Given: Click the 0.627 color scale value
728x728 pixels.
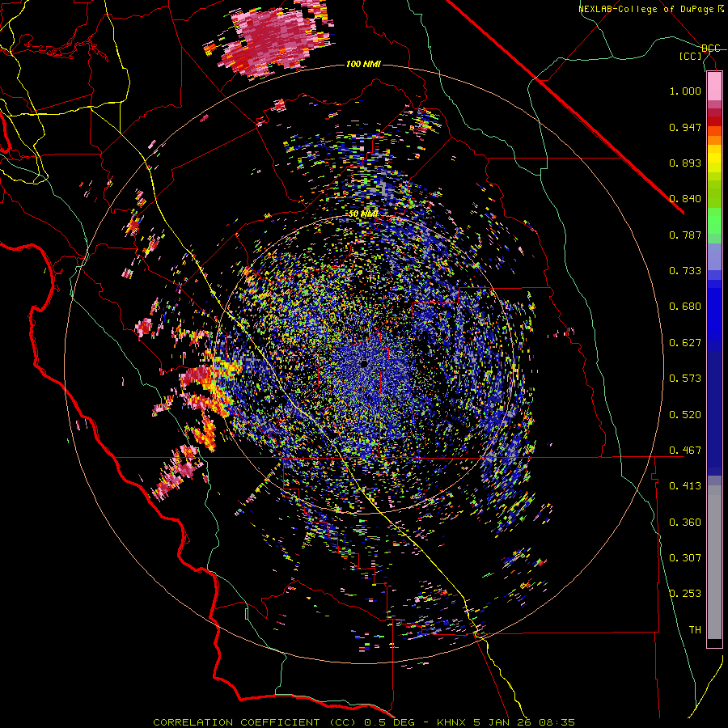Looking at the screenshot, I should (x=685, y=343).
